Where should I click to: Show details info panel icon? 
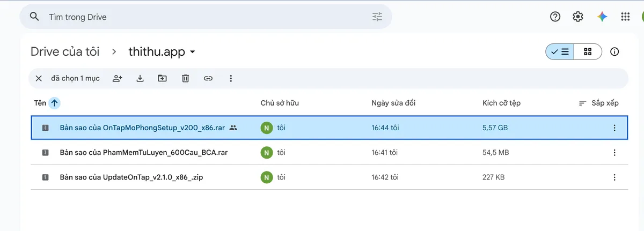(615, 51)
